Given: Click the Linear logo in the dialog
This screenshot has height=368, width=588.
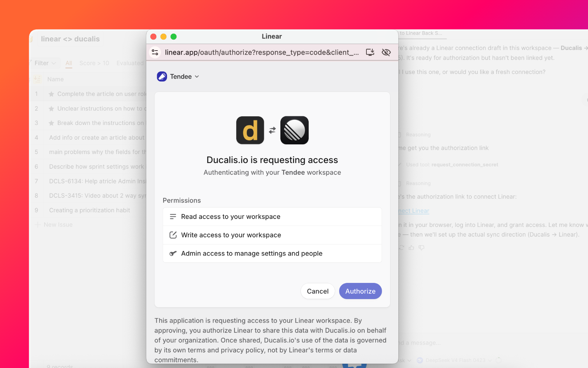Looking at the screenshot, I should 294,130.
